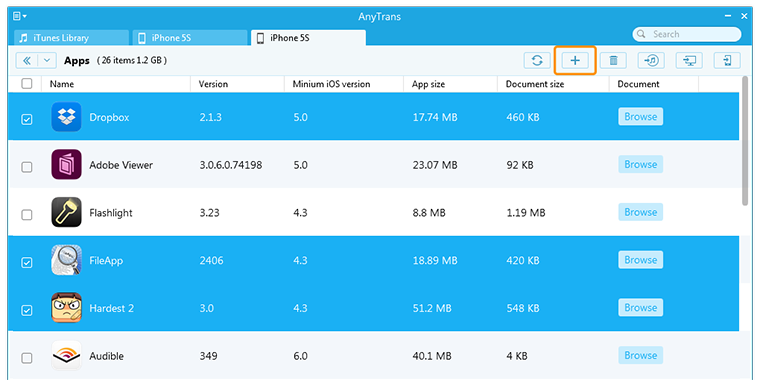Screen dimensions: 760x380
Task: Minimize the AnyTrans window
Action: click(728, 16)
